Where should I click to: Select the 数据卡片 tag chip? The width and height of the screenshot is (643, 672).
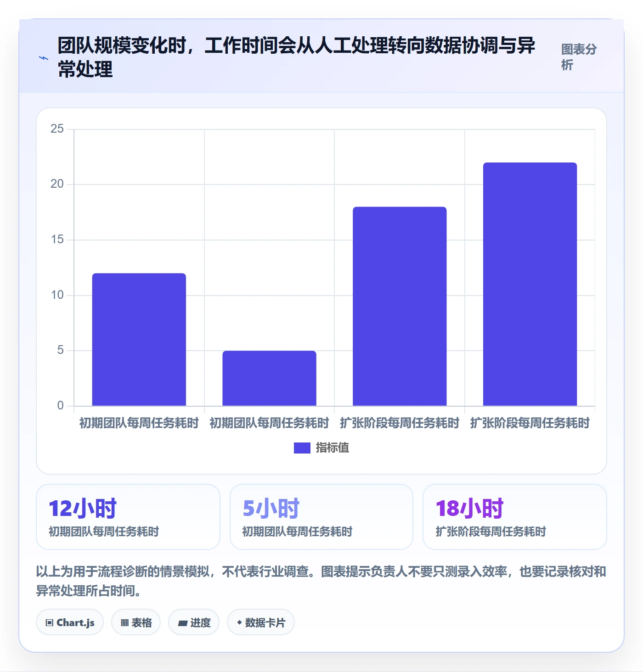coord(261,622)
